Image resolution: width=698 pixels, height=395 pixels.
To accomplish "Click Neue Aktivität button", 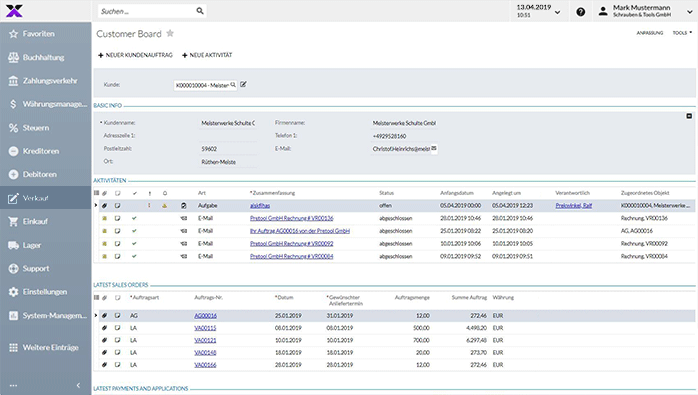I will 207,55.
